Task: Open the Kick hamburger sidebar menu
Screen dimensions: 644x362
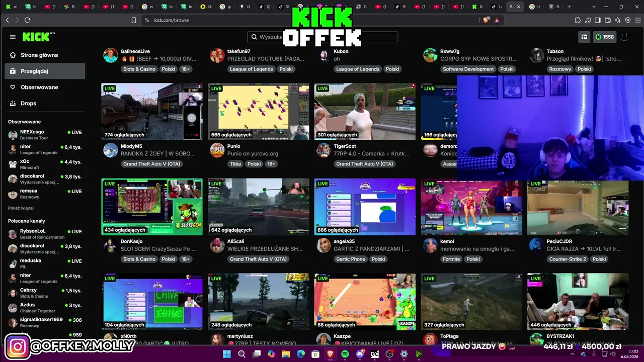Action: coord(13,37)
